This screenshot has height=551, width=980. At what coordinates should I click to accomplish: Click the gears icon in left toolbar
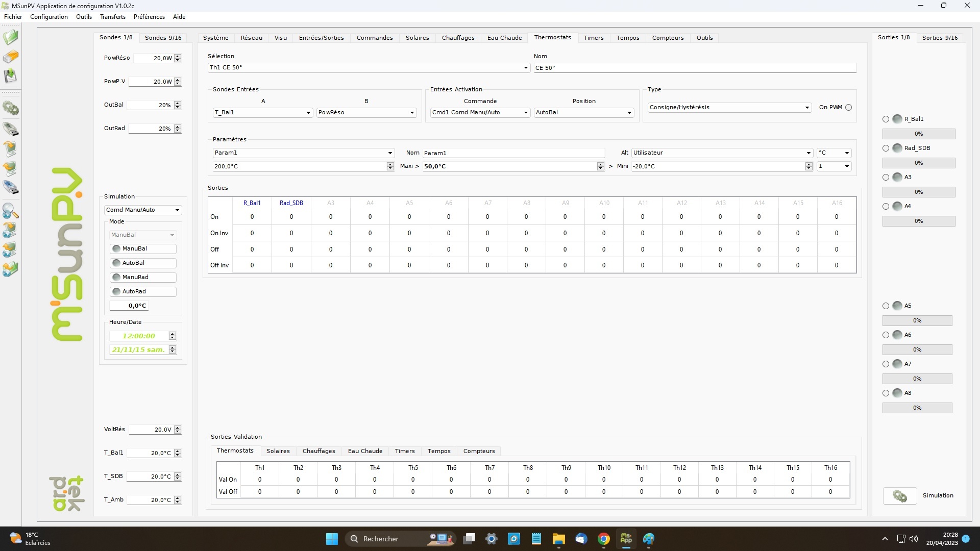[10, 108]
